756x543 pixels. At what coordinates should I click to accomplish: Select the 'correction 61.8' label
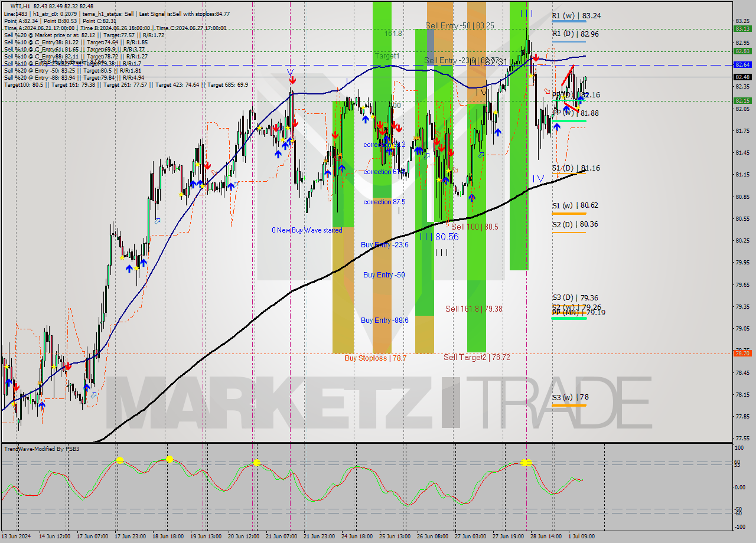(384, 172)
